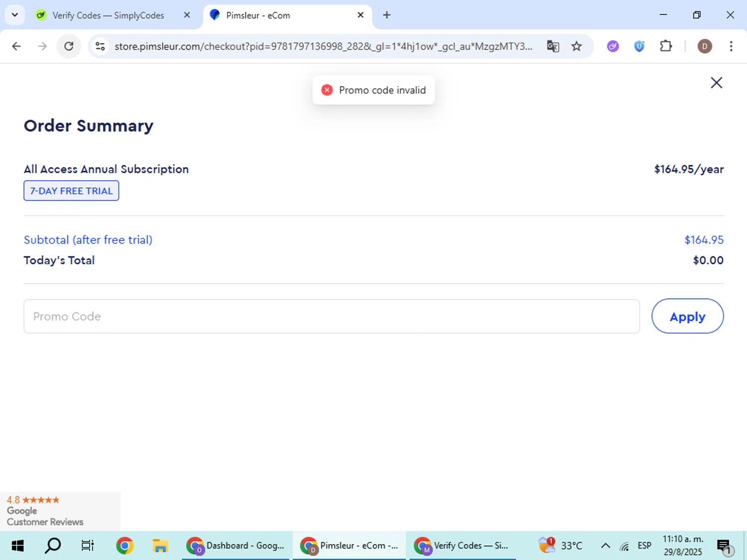This screenshot has width=747, height=560.
Task: Switch to Verify Codes taskbar window
Action: coord(462,546)
